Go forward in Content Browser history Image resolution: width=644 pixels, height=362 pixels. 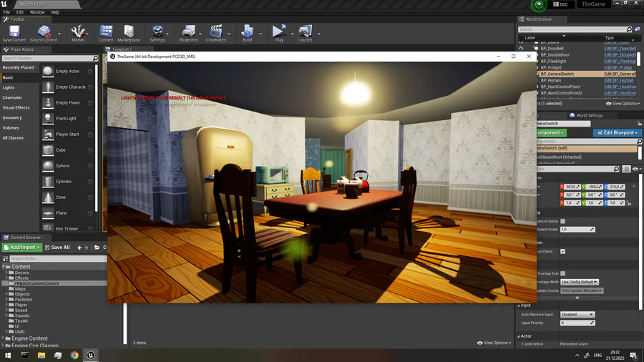[87, 248]
